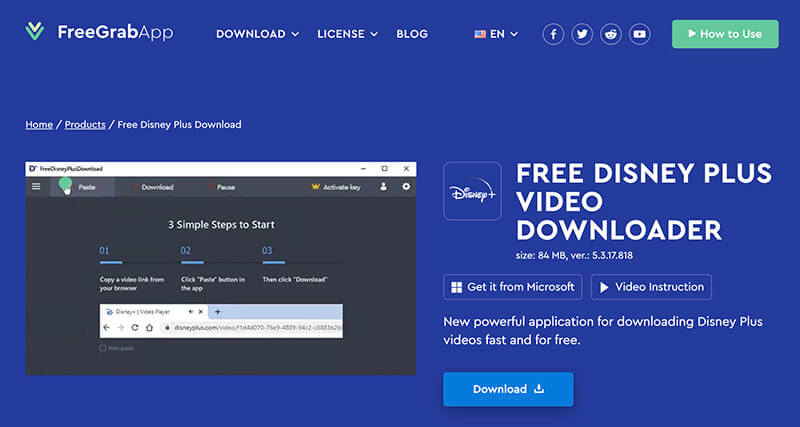Viewport: 800px width, 427px height.
Task: Expand the LICENSE navigation dropdown
Action: point(347,34)
